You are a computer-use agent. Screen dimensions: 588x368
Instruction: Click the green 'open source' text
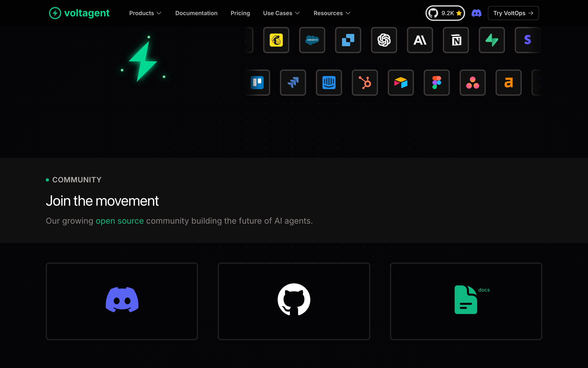tap(120, 221)
